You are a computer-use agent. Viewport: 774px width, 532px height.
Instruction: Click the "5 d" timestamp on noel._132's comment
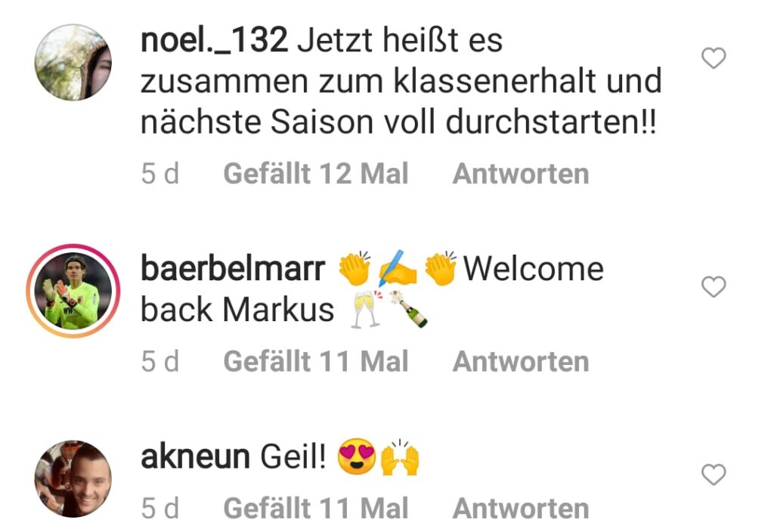pos(160,174)
